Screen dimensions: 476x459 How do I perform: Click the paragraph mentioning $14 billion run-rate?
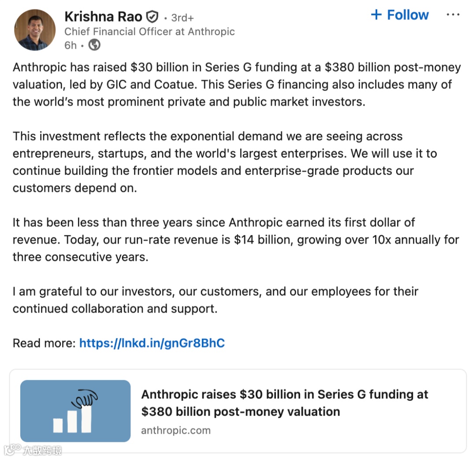click(x=236, y=240)
